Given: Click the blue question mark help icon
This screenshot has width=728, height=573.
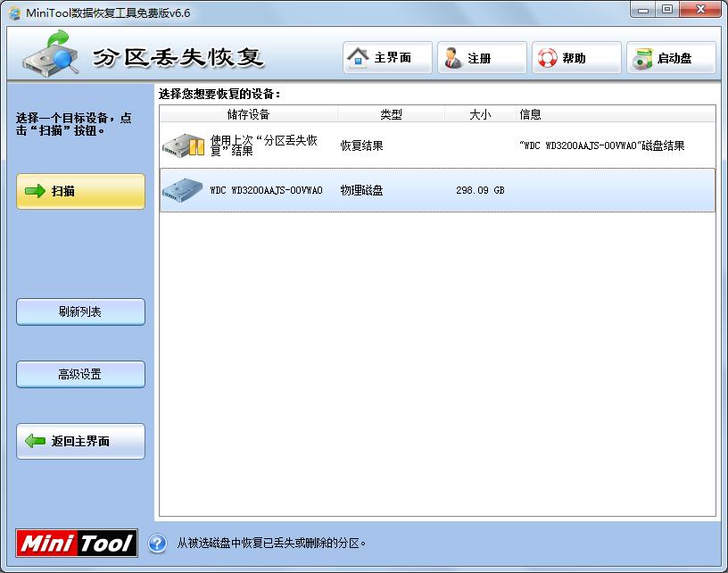Looking at the screenshot, I should tap(157, 544).
